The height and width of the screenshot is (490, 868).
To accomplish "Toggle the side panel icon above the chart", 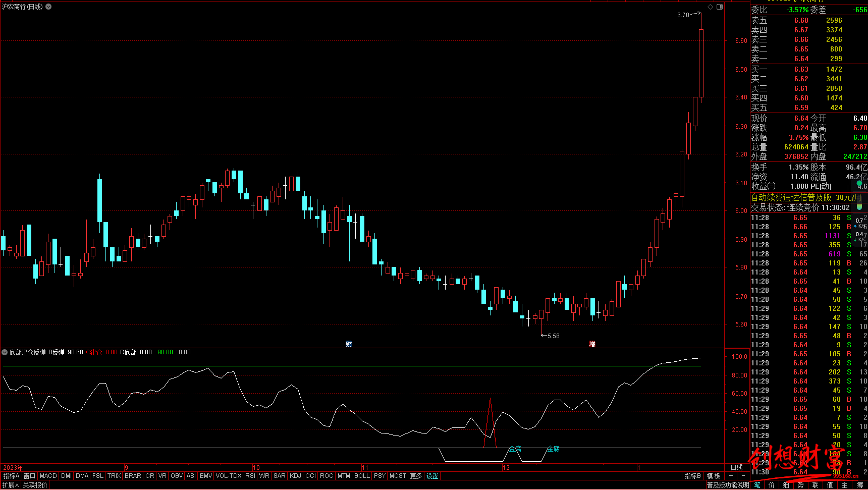I will (x=720, y=7).
